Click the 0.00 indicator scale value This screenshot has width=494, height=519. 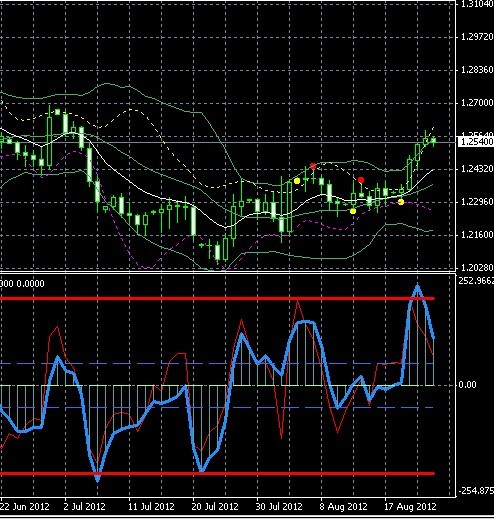(x=468, y=385)
